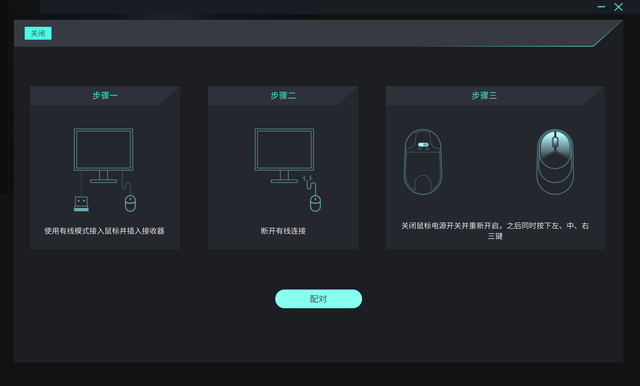Select the 步骤一 header

[x=105, y=96]
